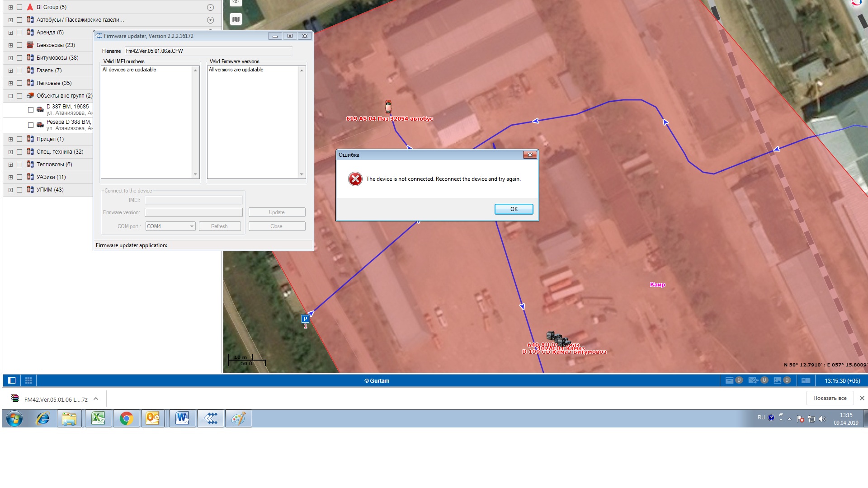The height and width of the screenshot is (488, 868).
Task: Open the messages notification icon in status bar
Action: coord(753,380)
